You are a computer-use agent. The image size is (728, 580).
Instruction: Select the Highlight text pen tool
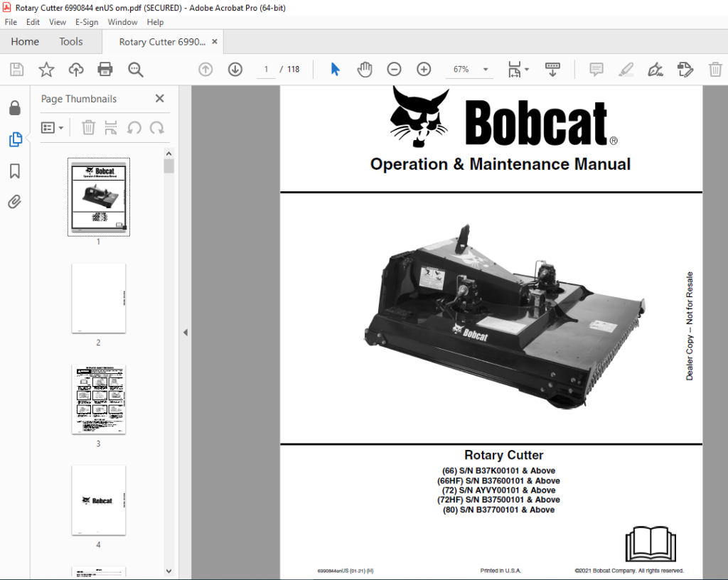[626, 70]
